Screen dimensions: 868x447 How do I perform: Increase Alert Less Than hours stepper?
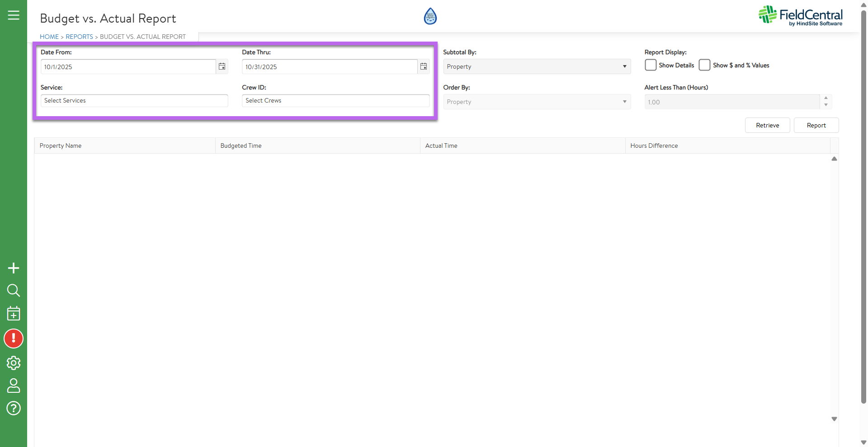pyautogui.click(x=826, y=98)
